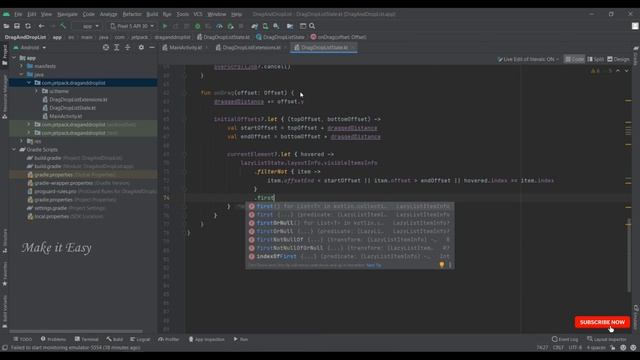Click the Sync Project with Gradle icon

255,26
